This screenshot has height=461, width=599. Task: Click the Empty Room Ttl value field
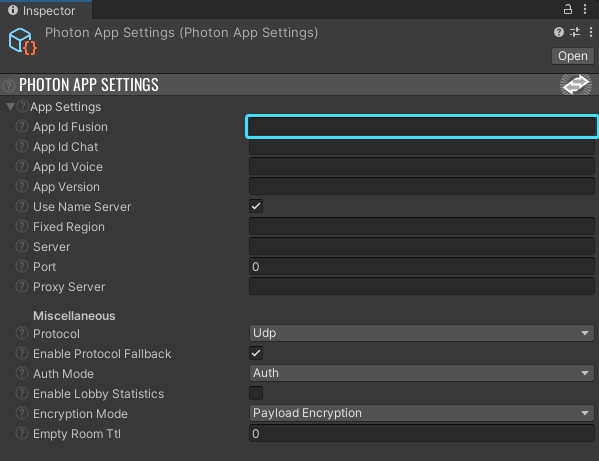pos(422,434)
